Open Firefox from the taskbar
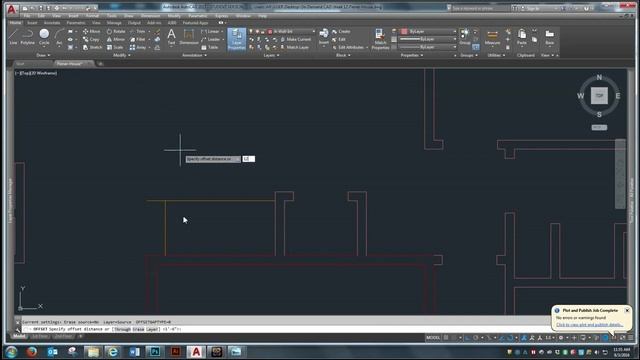This screenshot has height=360, width=640. pyautogui.click(x=31, y=351)
